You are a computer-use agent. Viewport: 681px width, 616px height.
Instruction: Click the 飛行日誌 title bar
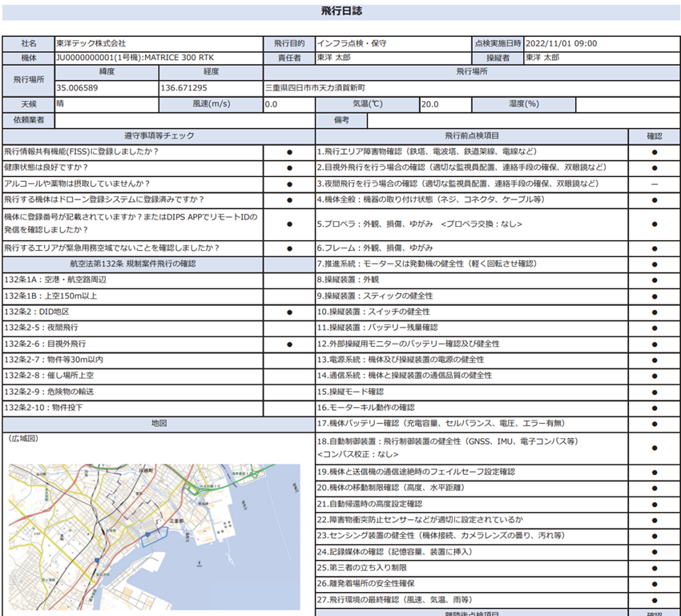click(x=341, y=12)
